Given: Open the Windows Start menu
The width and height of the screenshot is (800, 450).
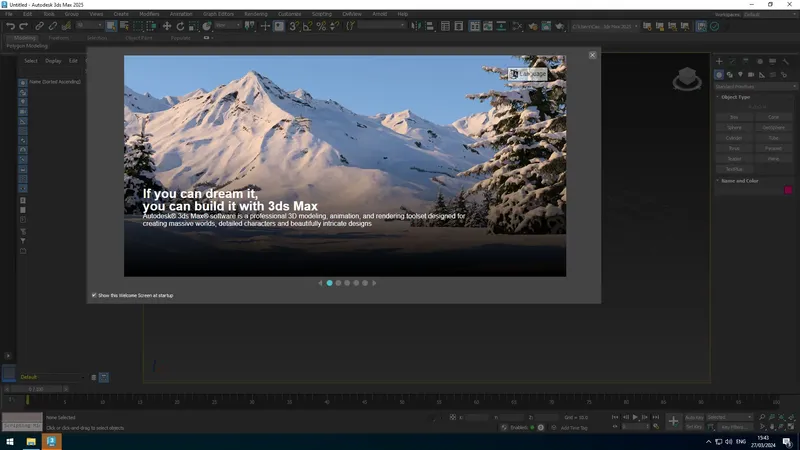Looking at the screenshot, I should [x=10, y=442].
